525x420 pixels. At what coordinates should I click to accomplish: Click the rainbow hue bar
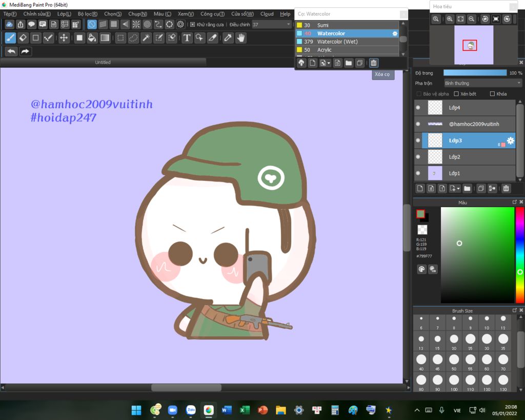pos(520,255)
